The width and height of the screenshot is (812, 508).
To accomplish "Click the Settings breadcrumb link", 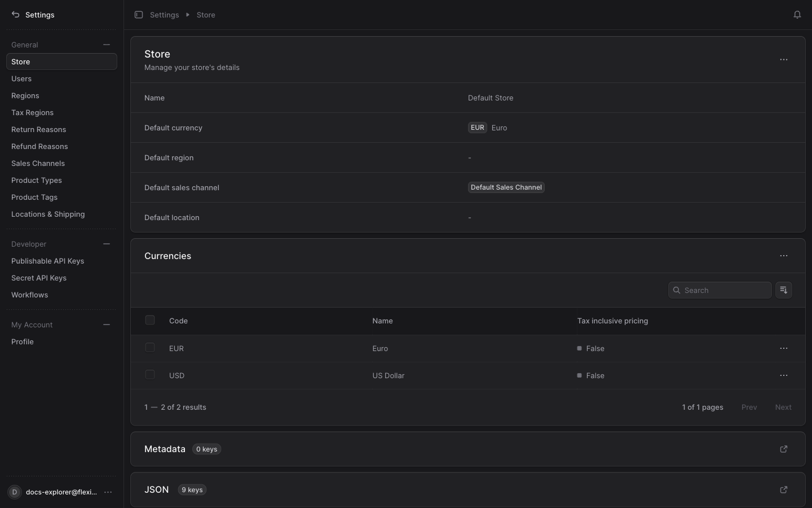I will click(164, 15).
